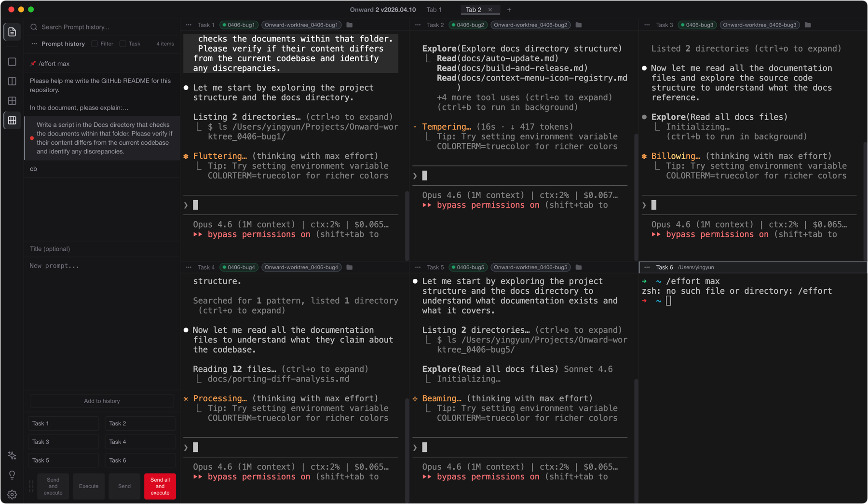
Task: Open settings via the gear icon
Action: [x=12, y=494]
